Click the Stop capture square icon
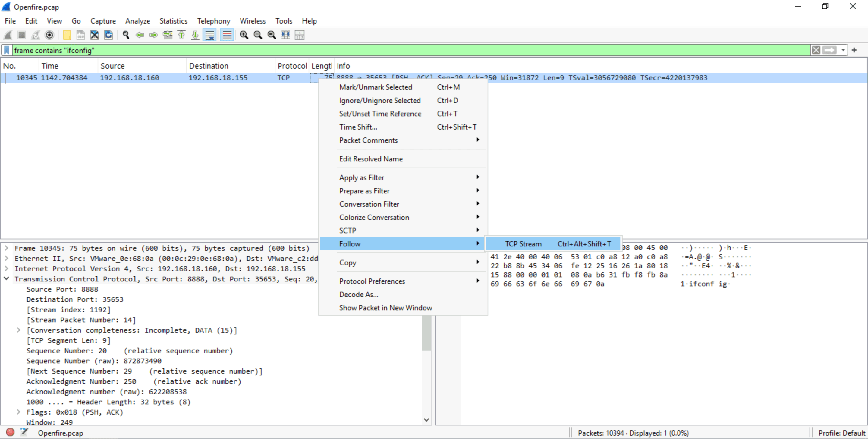 22,35
